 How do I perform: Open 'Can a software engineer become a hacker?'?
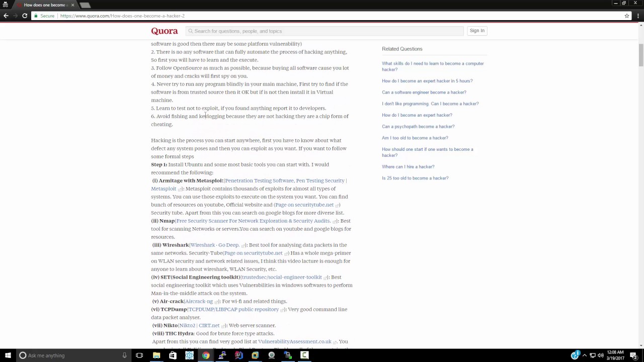(424, 92)
